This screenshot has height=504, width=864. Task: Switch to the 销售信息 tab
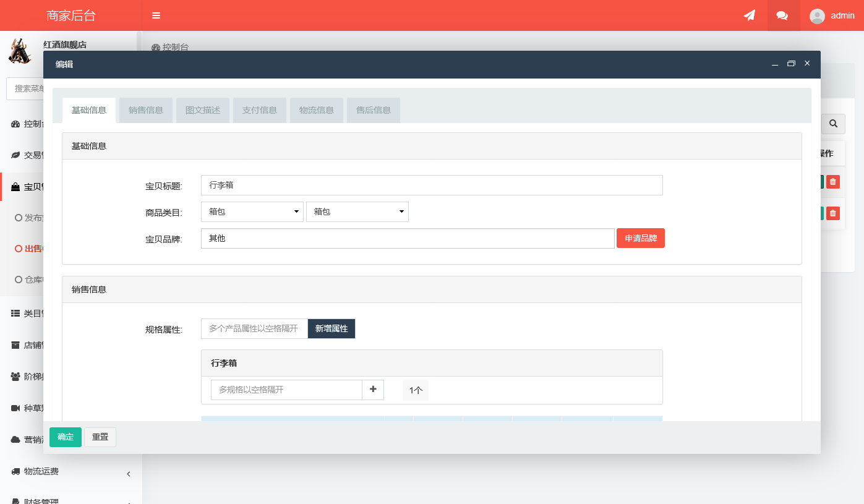coord(146,110)
